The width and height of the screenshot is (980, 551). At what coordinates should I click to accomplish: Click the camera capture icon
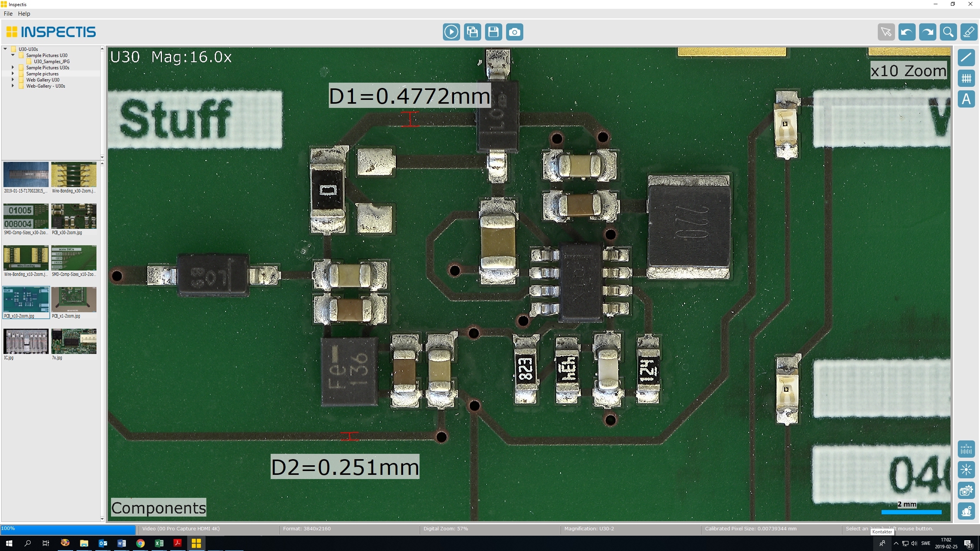(x=514, y=32)
